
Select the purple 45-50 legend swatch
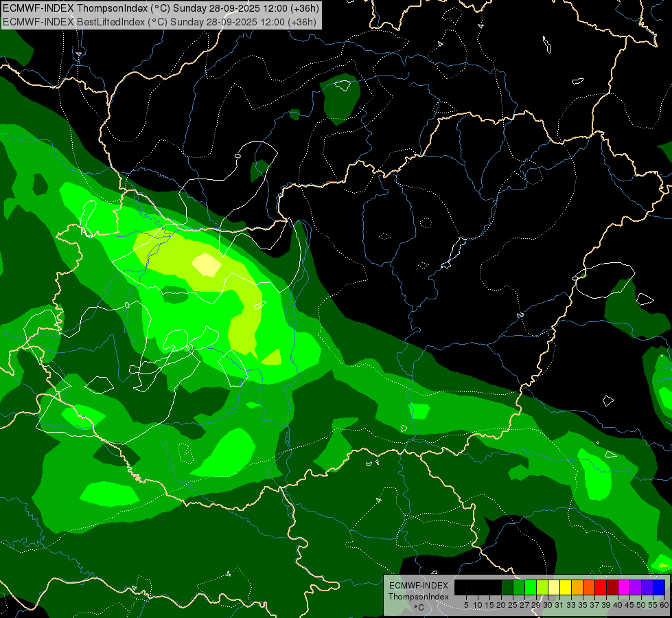[636, 587]
